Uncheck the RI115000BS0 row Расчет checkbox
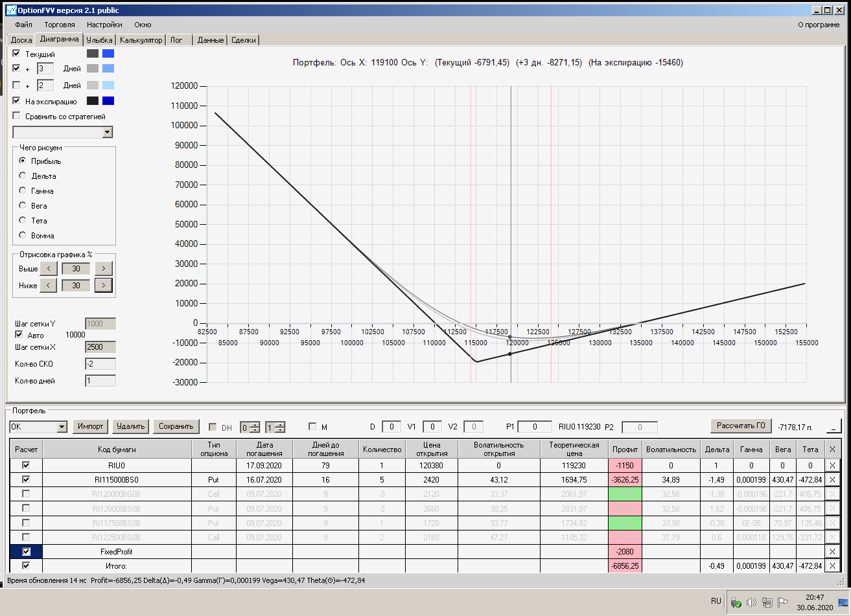Screen dimensions: 851x616 click(27, 479)
